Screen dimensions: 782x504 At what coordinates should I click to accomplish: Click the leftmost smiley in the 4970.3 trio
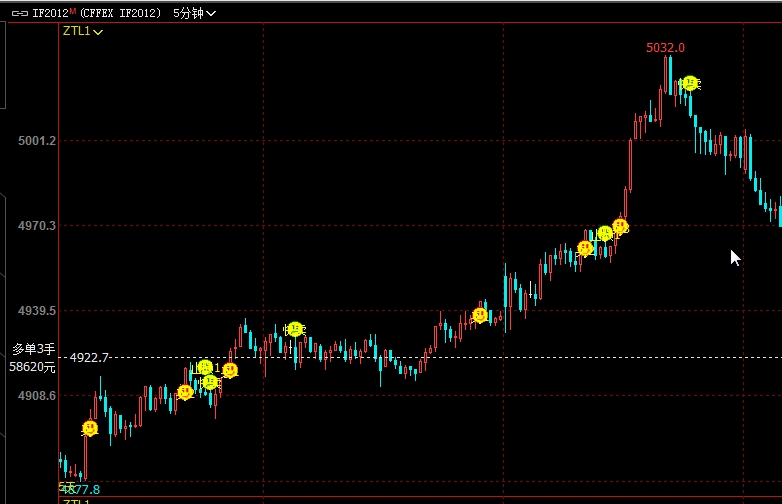pos(585,248)
